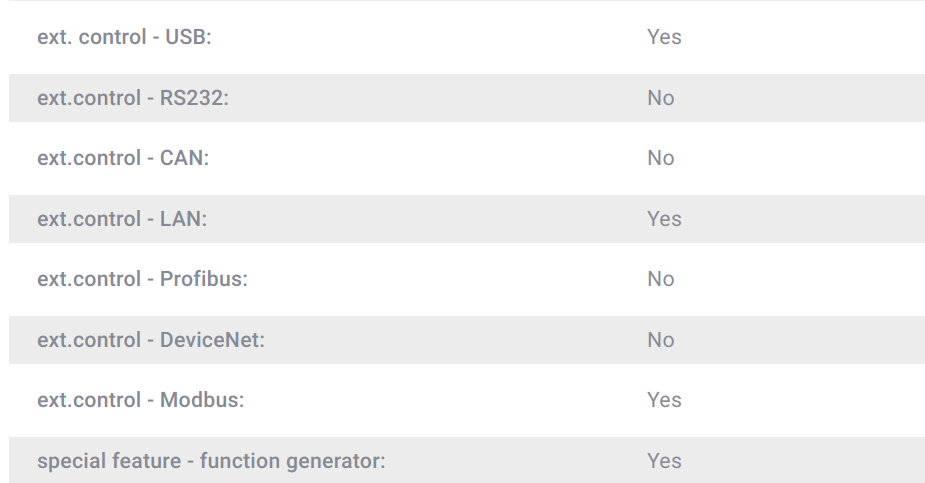
Task: Select the No value for CAN
Action: pos(661,158)
